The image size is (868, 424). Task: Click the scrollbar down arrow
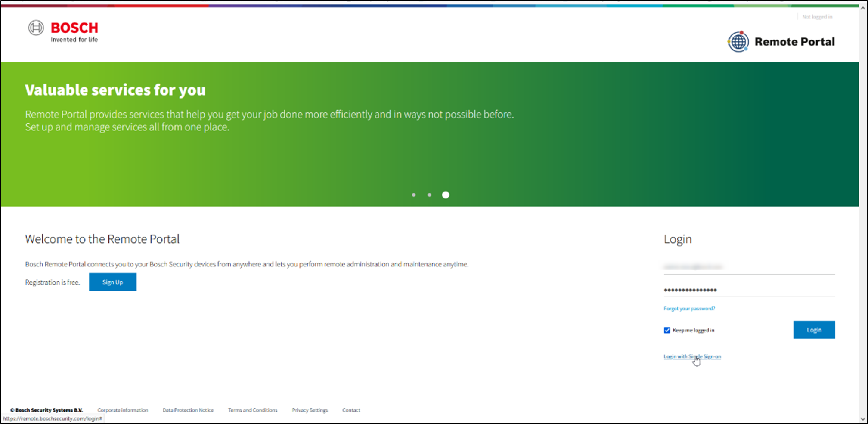click(x=863, y=419)
